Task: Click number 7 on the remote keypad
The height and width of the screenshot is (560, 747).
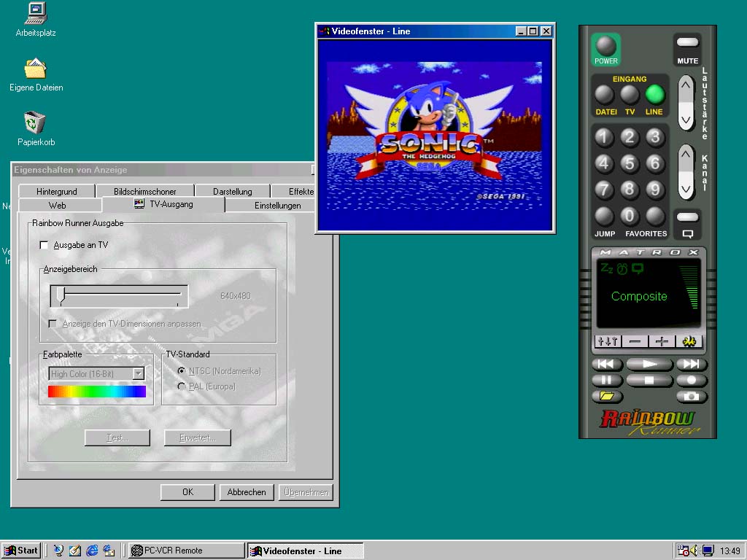Action: click(x=604, y=190)
